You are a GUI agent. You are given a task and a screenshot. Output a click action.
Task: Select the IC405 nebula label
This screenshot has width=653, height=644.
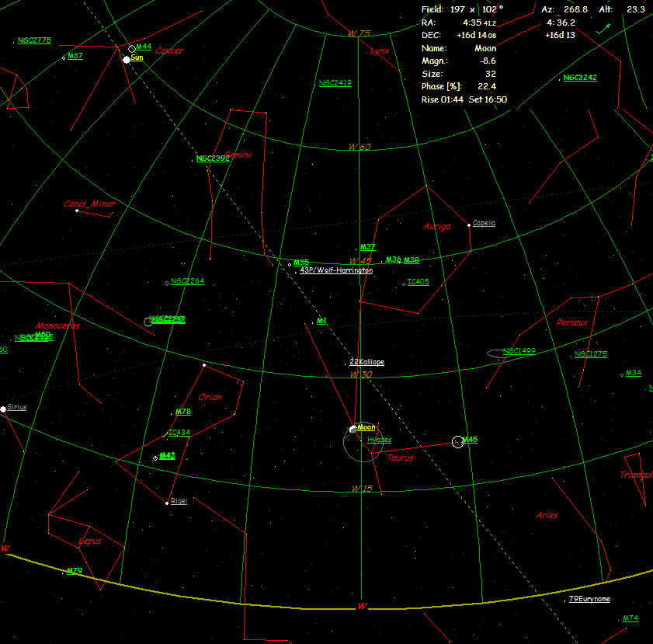(418, 282)
